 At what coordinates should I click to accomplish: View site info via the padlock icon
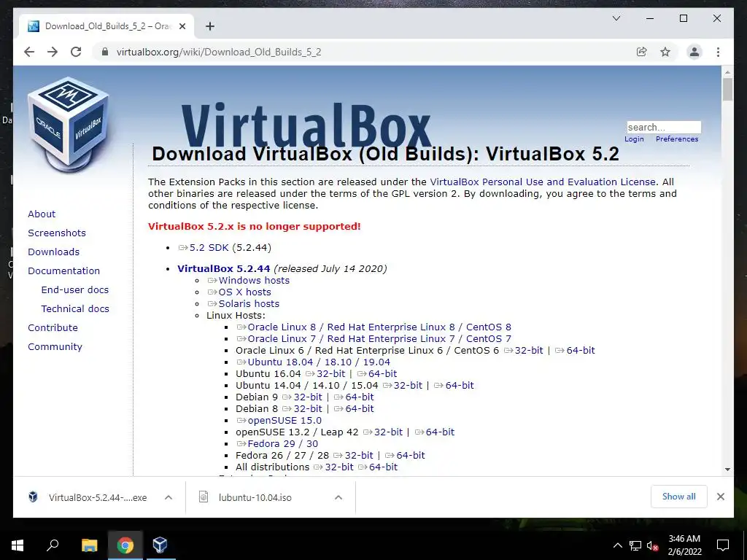(x=105, y=52)
